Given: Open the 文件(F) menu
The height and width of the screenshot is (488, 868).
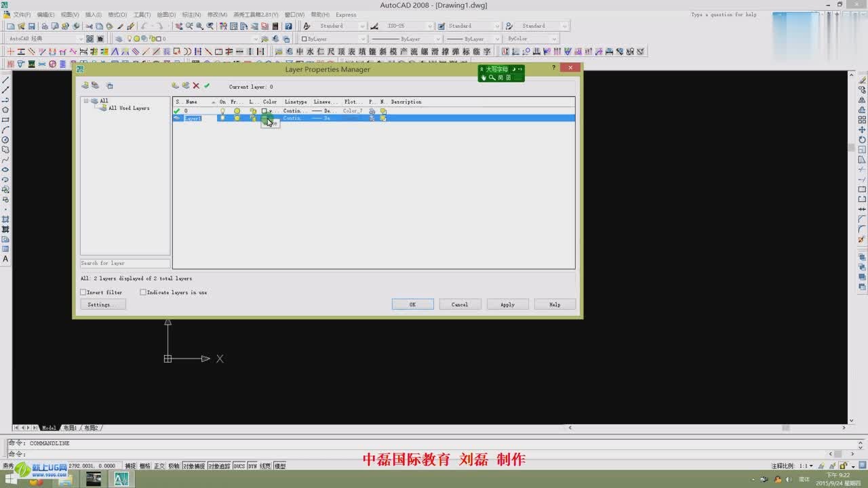Looking at the screenshot, I should 22,14.
